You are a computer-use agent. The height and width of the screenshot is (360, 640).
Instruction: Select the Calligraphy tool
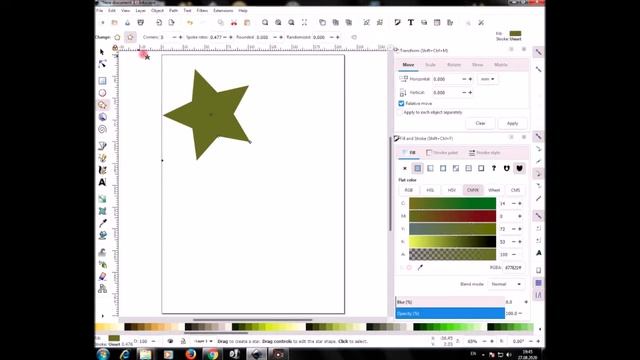tap(102, 170)
